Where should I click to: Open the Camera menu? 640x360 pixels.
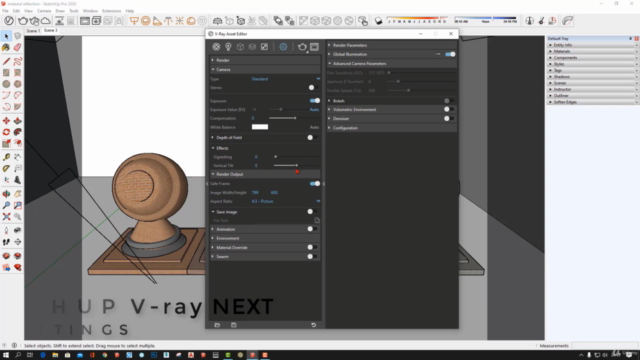(x=44, y=11)
